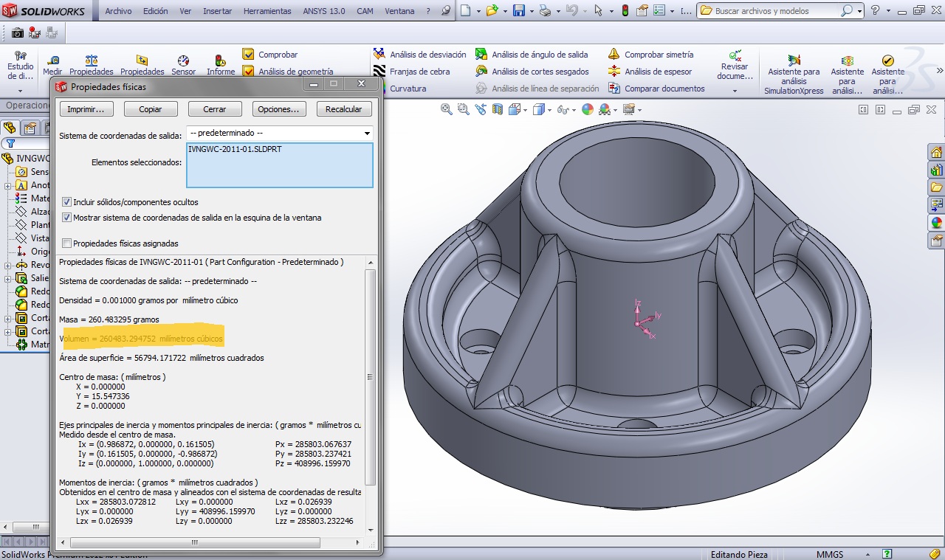Select the Análisis de desviación tool
Image resolution: width=945 pixels, height=560 pixels.
click(x=420, y=55)
